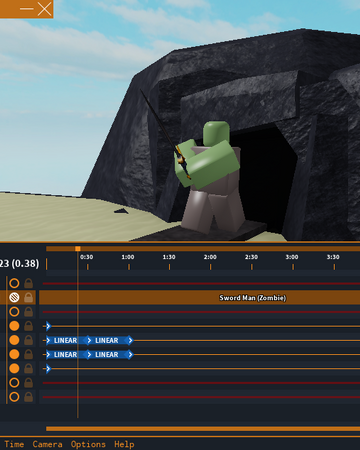Click the lock on the single-keyframe track below the LINEAR tracks
This screenshot has height=450, width=360.
(x=29, y=368)
